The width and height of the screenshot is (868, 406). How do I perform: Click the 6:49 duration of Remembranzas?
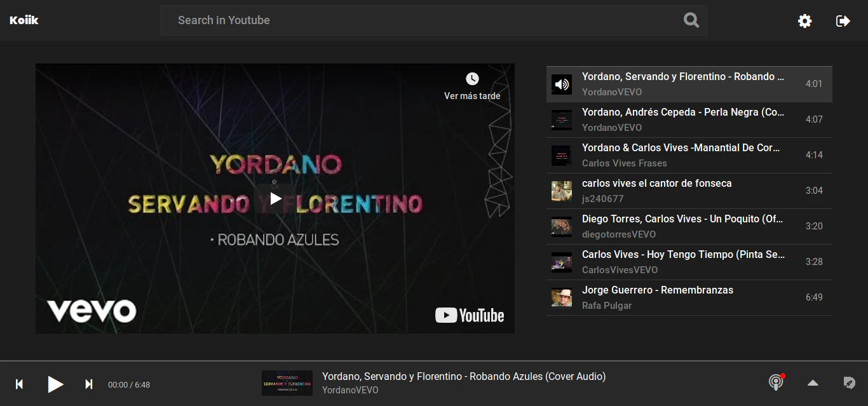pyautogui.click(x=814, y=297)
